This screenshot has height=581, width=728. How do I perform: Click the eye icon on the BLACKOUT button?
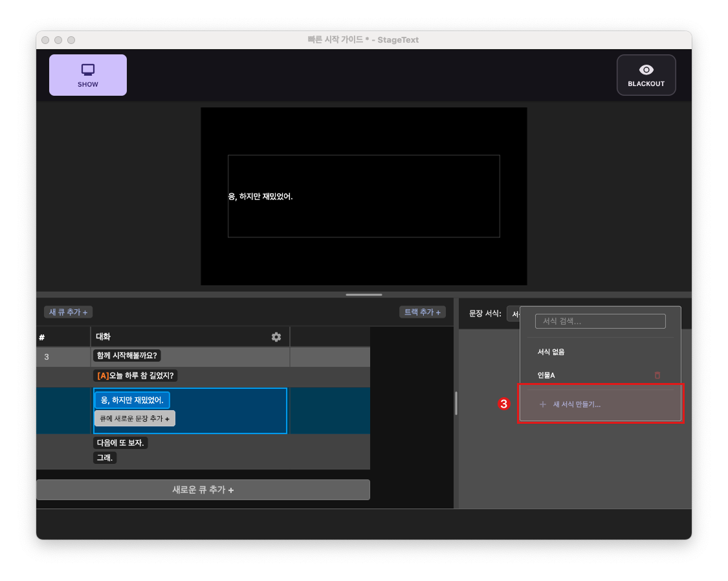pos(646,69)
